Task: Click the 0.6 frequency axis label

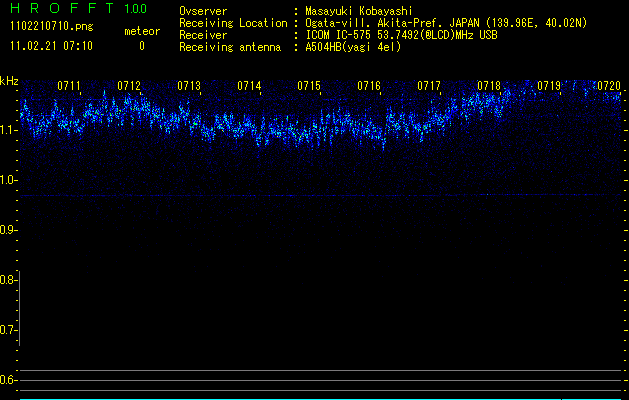Action: tap(9, 380)
